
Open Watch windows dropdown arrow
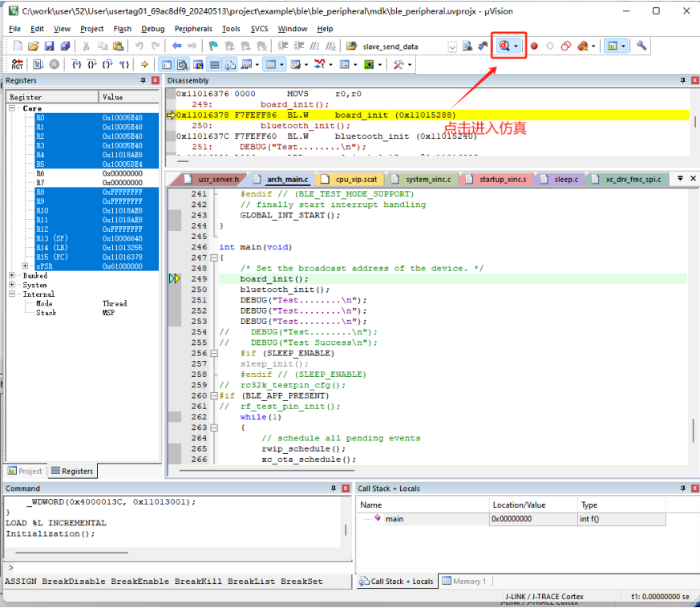pos(257,65)
